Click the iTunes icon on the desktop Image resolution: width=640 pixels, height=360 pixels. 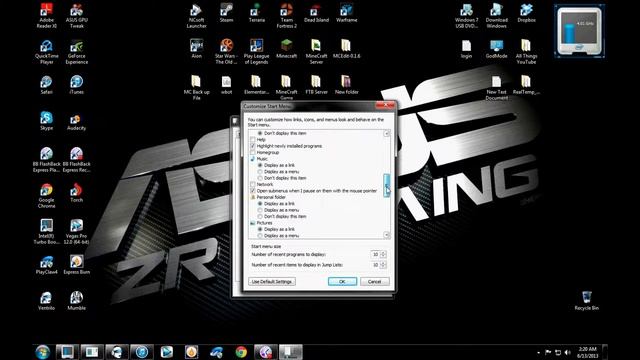(x=77, y=84)
